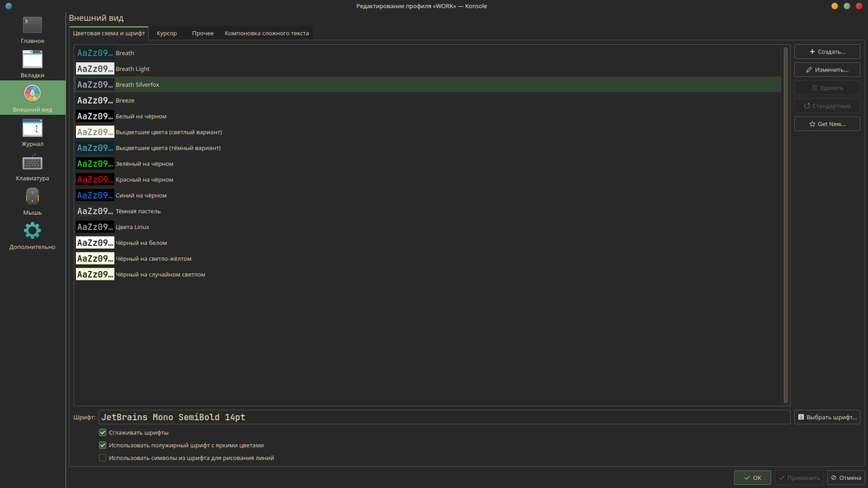The width and height of the screenshot is (868, 488).
Task: Switch to Цветовая схема и шрифт tab
Action: (109, 33)
